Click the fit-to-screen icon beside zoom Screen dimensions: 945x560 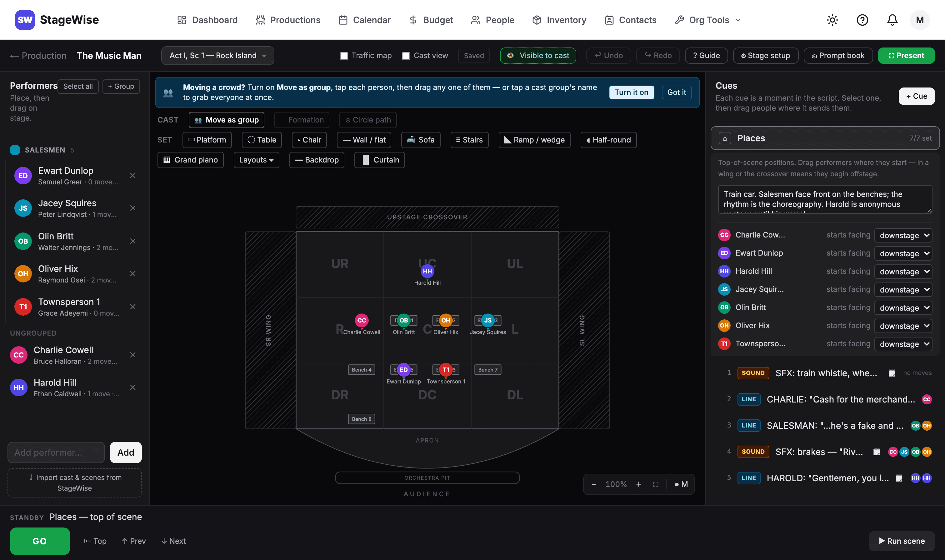click(656, 484)
